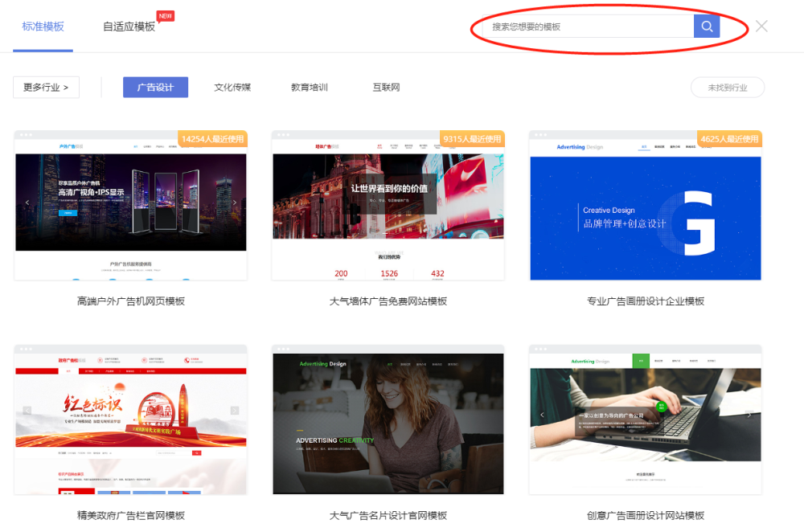The width and height of the screenshot is (804, 532).
Task: Switch to the 标准模板 tab
Action: 43,27
